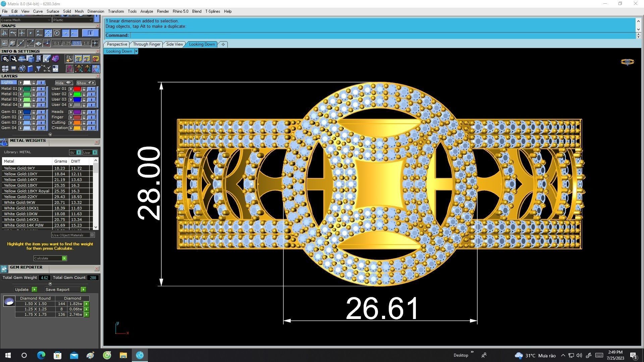Click the grid snap icon beside 1.0
Viewport: 644px width, 362px height.
tap(95, 43)
